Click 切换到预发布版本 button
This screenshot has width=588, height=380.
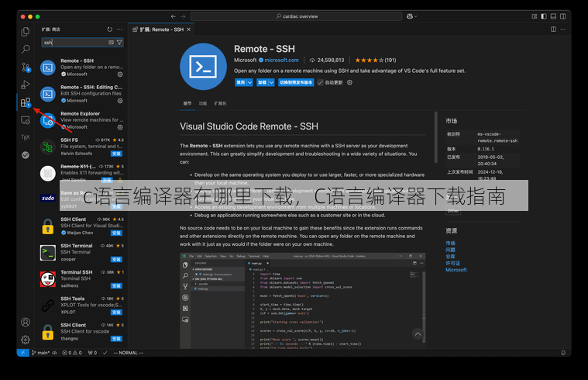point(296,83)
